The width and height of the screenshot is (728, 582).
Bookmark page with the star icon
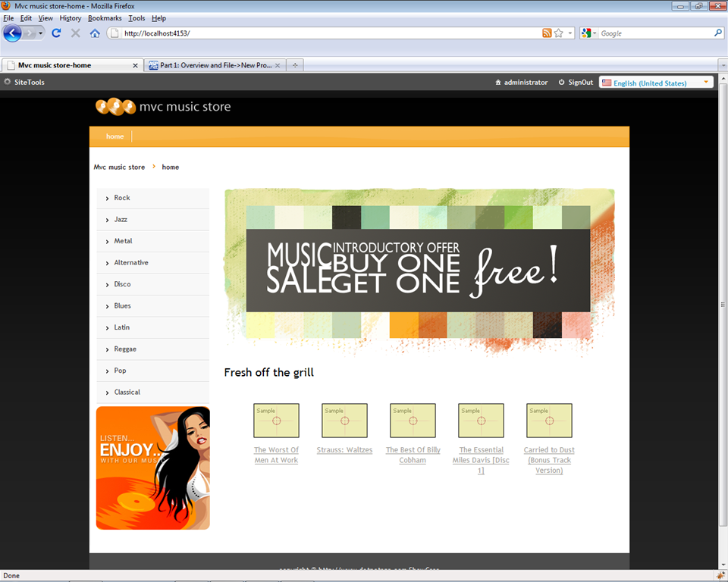pos(559,33)
